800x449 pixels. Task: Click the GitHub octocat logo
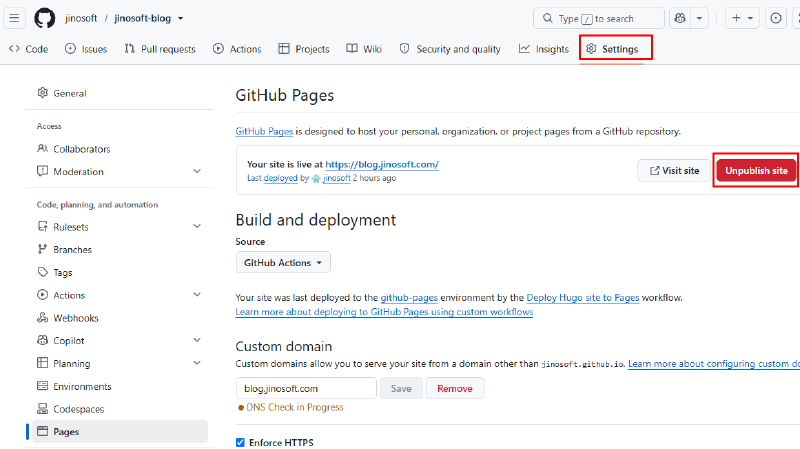tap(44, 18)
